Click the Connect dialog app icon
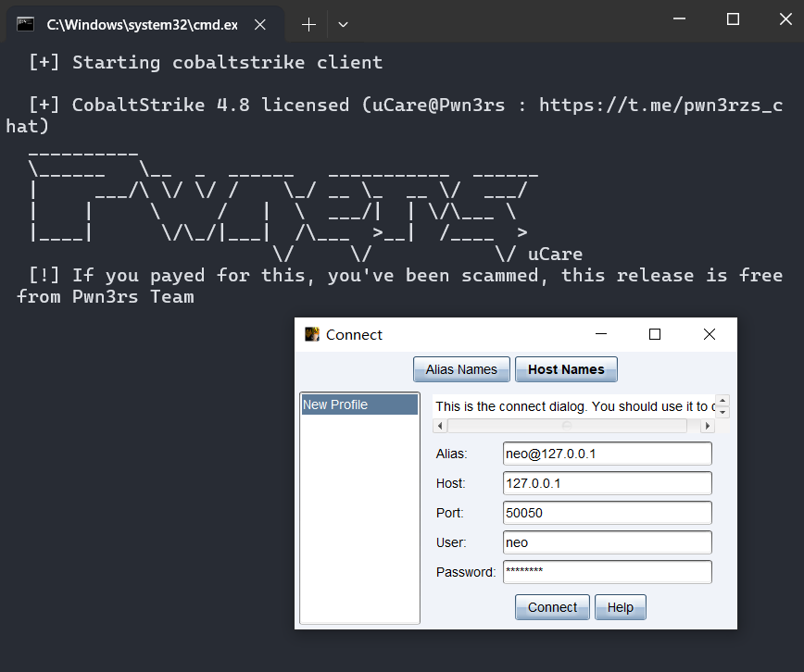 [312, 334]
